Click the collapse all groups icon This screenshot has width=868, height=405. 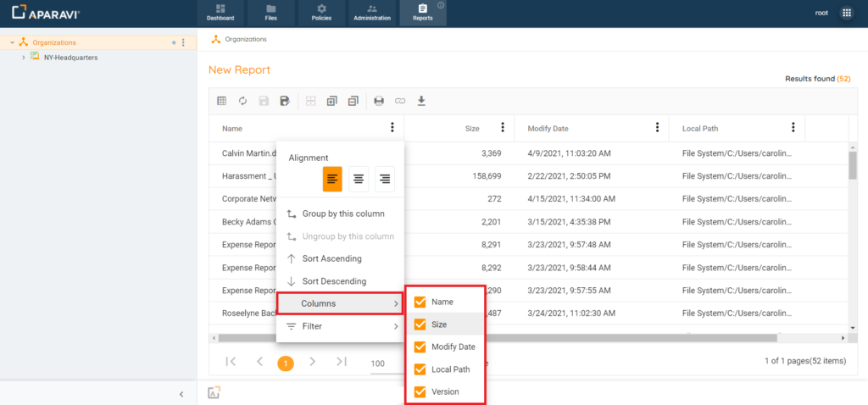click(x=353, y=101)
